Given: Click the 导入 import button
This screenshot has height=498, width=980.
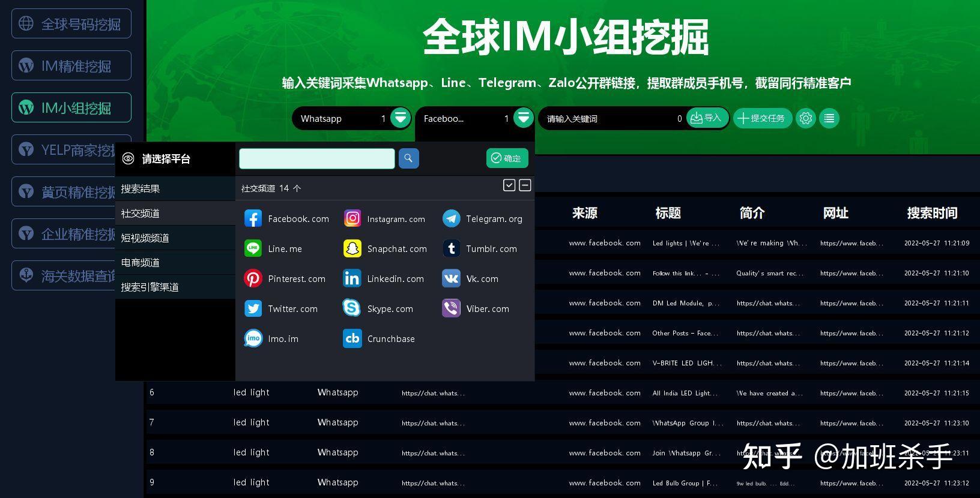Looking at the screenshot, I should (x=707, y=118).
